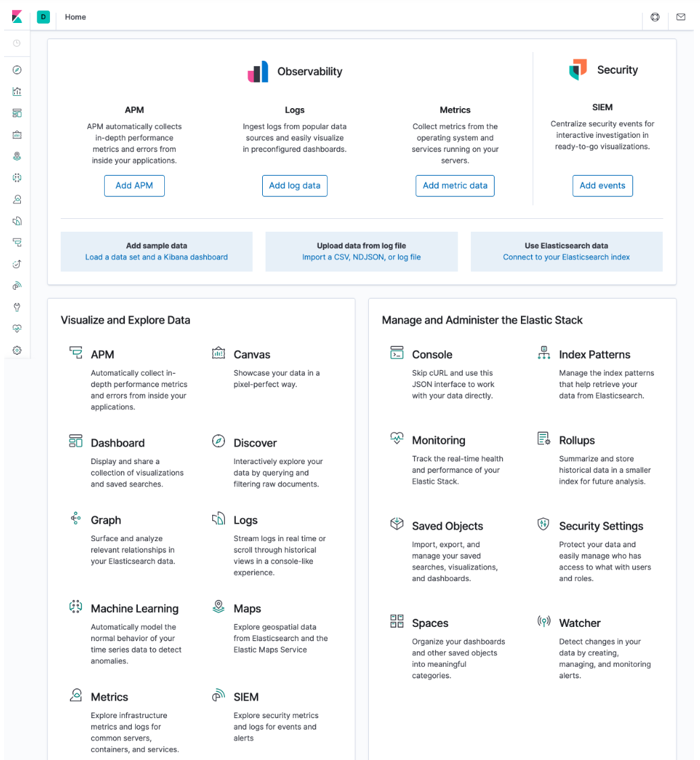This screenshot has width=700, height=760.
Task: Click the SIEM card icon
Action: 219,695
